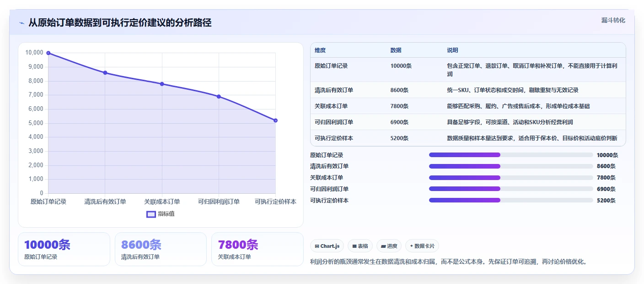Click the 清洗后有效订单 x-axis label
644x284 pixels.
105,202
